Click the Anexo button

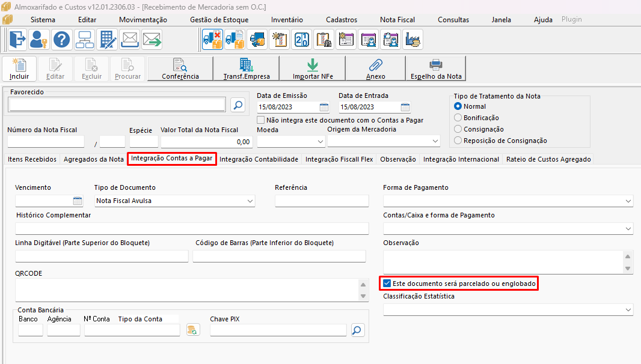tap(376, 68)
